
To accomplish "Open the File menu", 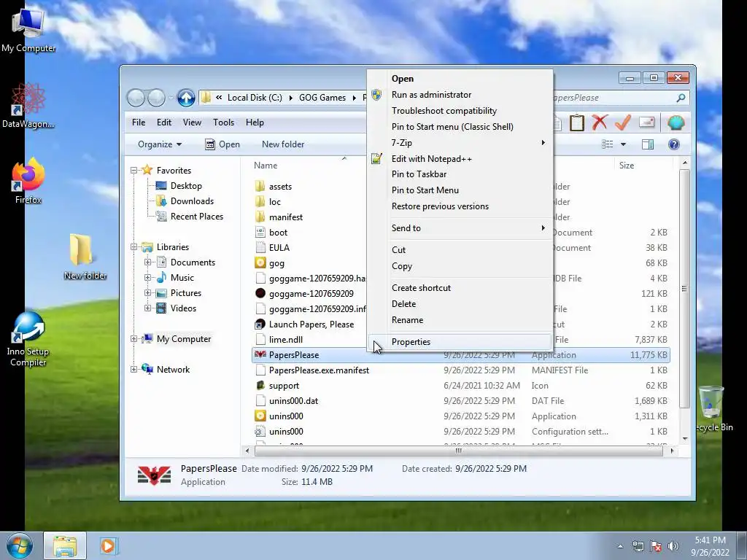I will 139,122.
